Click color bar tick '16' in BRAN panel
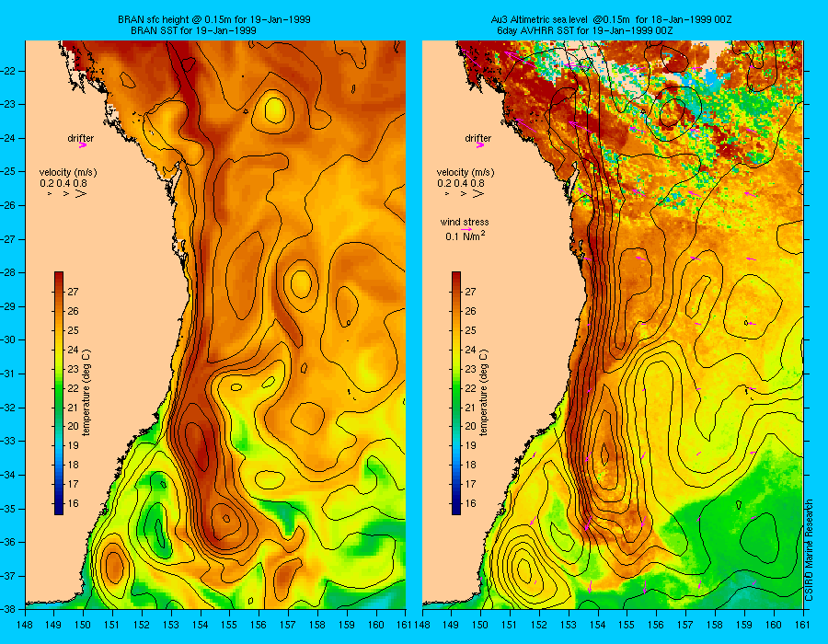828x644 pixels. (x=73, y=503)
